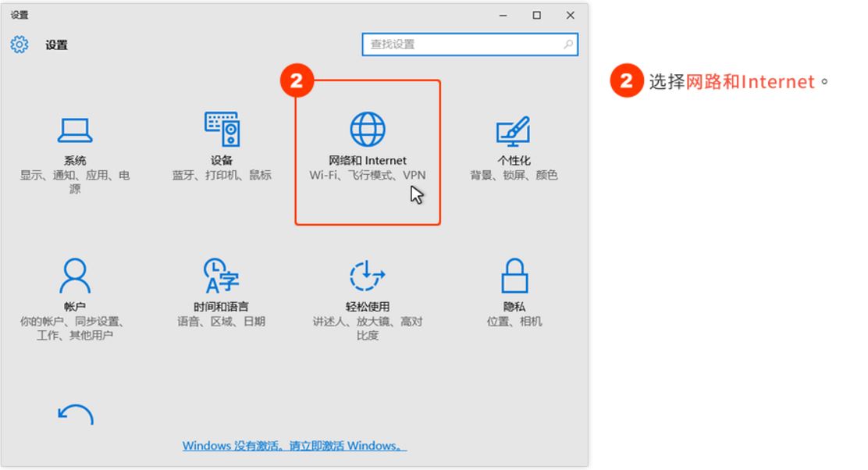Viewport: 868px width, 470px height.
Task: Open the Devices (设备) keyboard-speaker icon
Action: click(x=222, y=129)
